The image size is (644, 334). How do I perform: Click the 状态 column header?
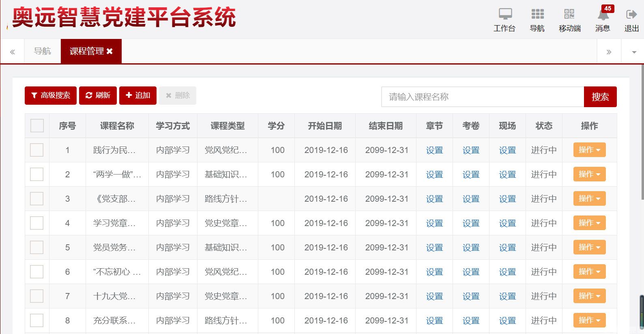click(x=544, y=126)
